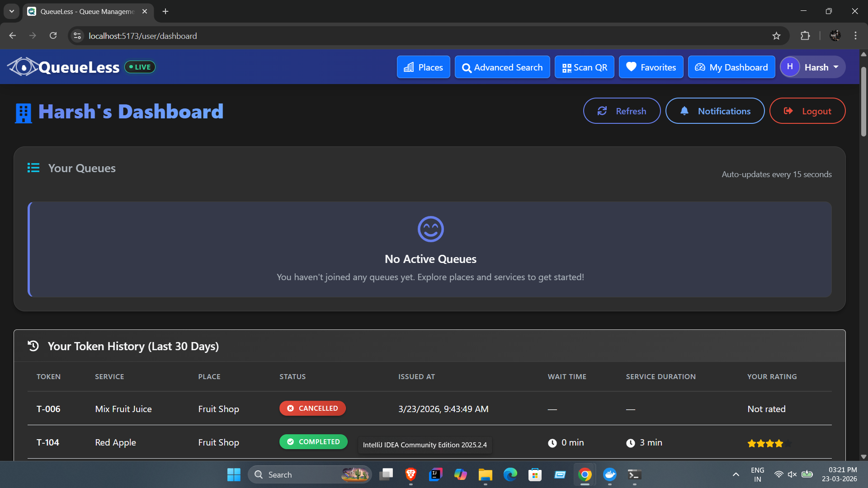
Task: Open the Places page
Action: (423, 67)
